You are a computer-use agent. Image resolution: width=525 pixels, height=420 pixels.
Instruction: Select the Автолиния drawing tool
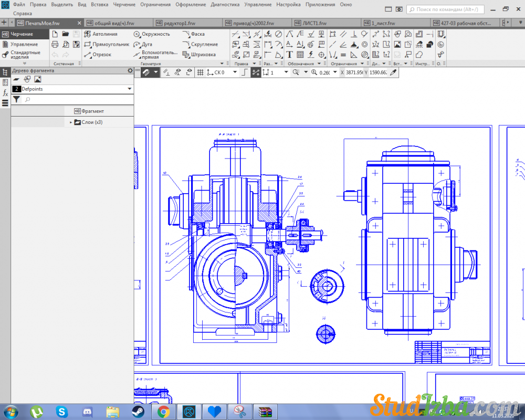(x=101, y=34)
